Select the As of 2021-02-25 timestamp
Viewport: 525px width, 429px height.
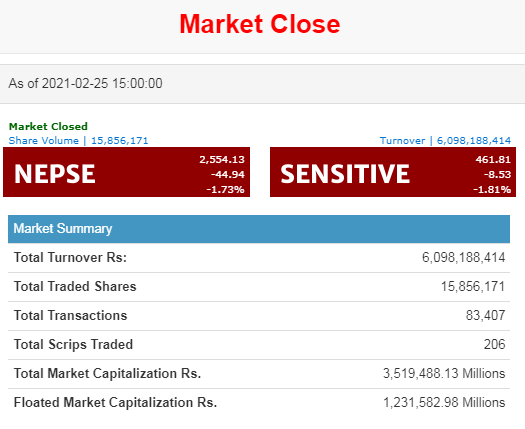pos(85,83)
